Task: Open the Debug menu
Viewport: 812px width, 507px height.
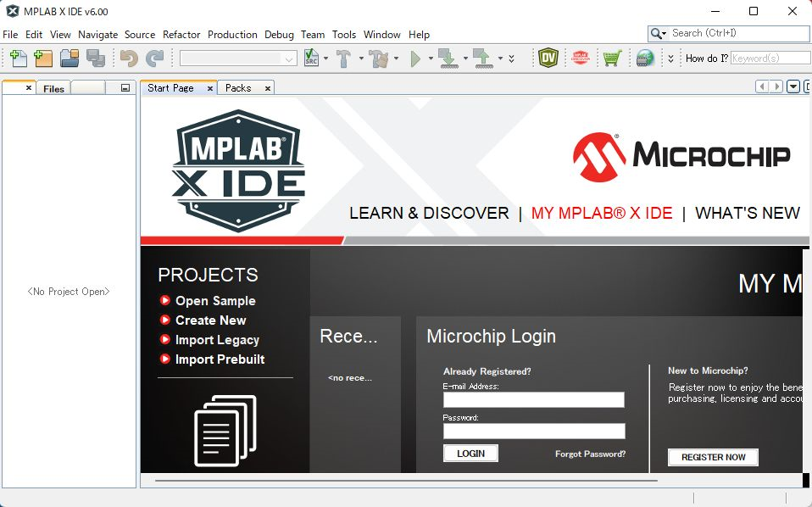Action: 279,35
